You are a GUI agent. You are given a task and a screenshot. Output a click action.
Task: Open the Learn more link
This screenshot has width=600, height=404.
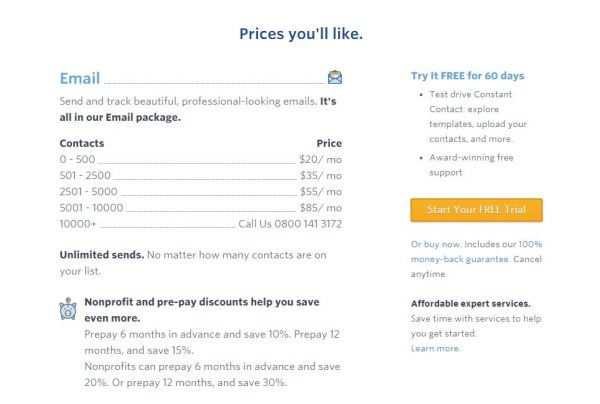point(435,349)
